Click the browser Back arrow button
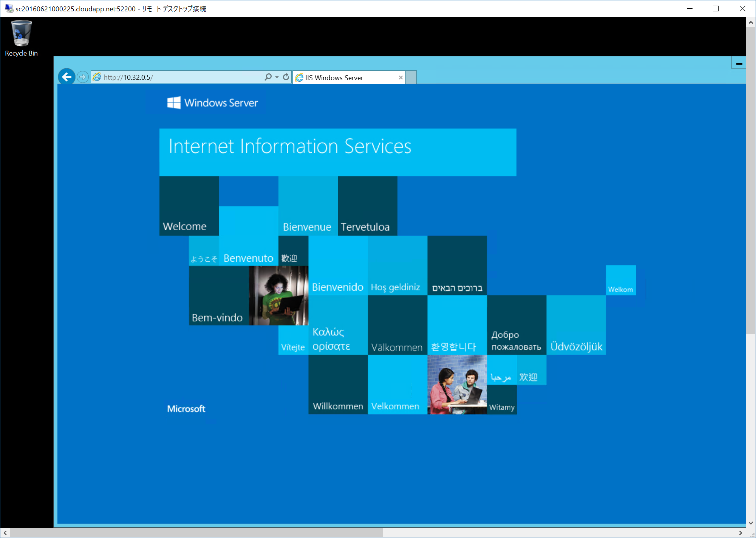This screenshot has width=756, height=538. pyautogui.click(x=66, y=77)
